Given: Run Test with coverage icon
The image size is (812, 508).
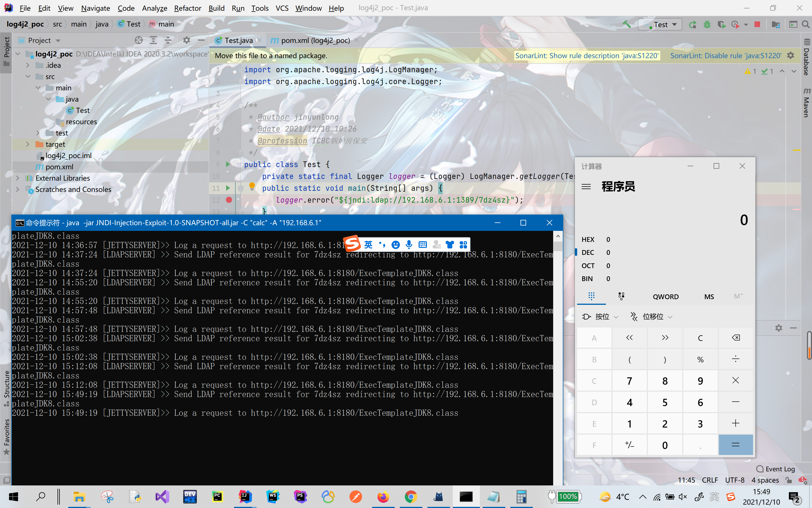Looking at the screenshot, I should coord(721,25).
